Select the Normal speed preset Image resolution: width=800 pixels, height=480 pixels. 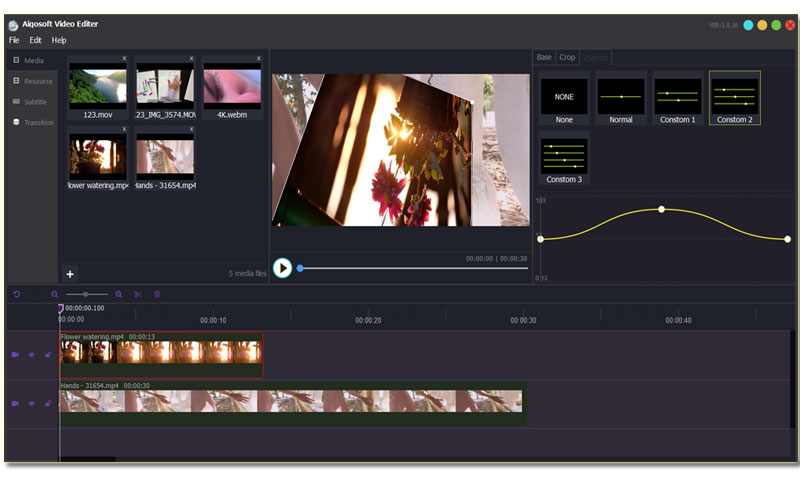pos(621,98)
